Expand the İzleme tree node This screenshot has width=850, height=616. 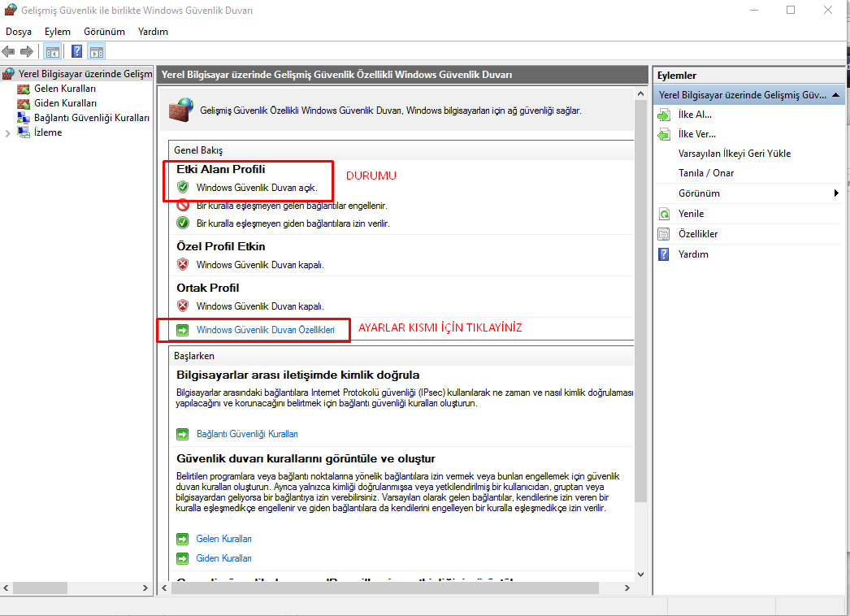8,132
